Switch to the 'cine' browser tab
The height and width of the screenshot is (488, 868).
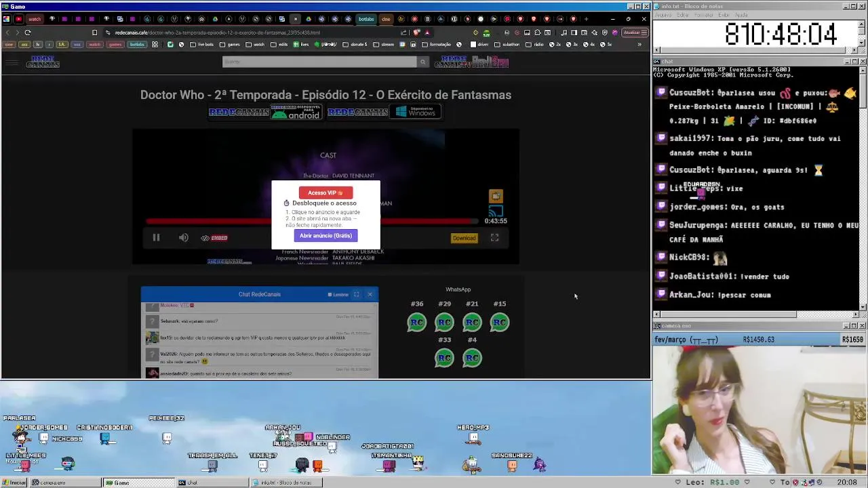pyautogui.click(x=386, y=19)
